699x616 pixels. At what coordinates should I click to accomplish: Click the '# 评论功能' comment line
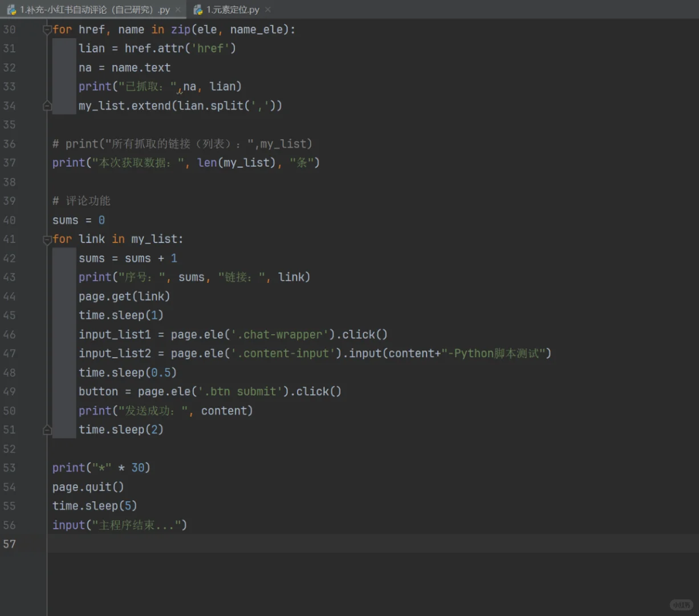click(82, 201)
